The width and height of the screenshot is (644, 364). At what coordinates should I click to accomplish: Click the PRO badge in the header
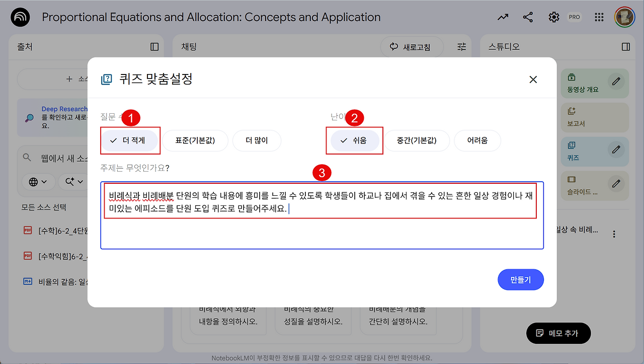point(574,17)
